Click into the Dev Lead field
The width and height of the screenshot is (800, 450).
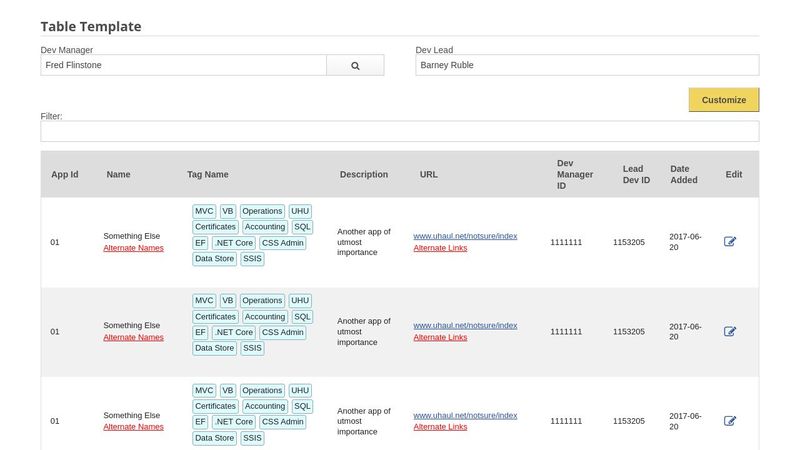pos(587,65)
